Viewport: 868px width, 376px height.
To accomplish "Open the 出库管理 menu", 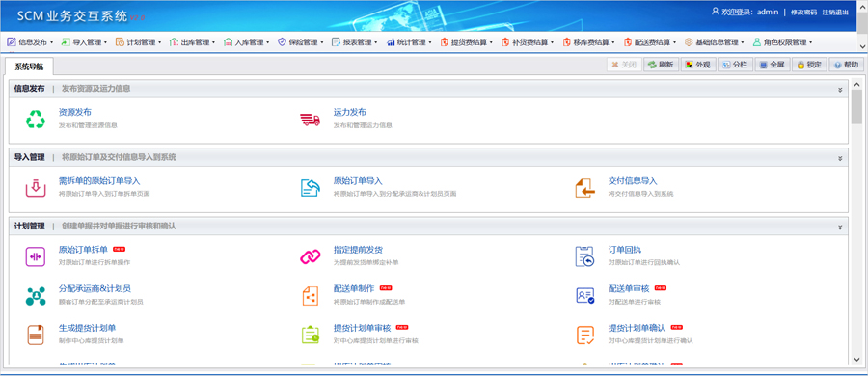I will pos(193,42).
